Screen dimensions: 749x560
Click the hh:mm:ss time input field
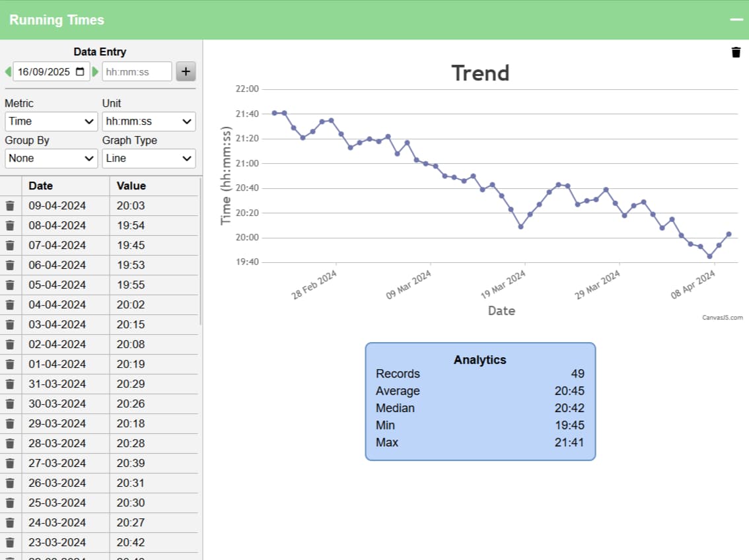click(137, 71)
